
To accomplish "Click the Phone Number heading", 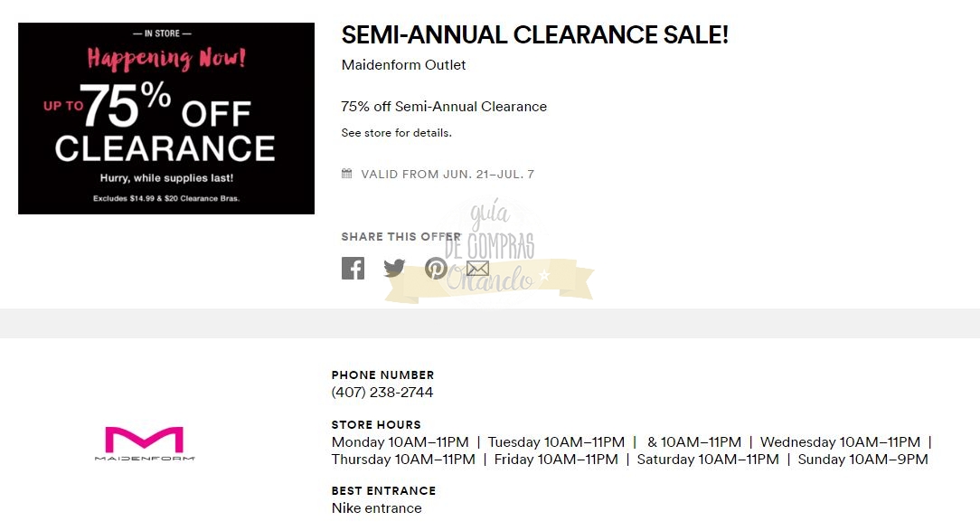I will pos(382,375).
